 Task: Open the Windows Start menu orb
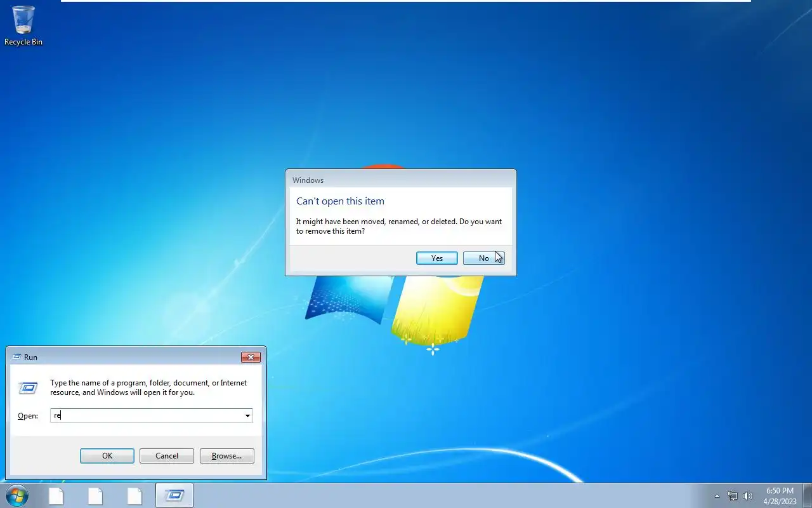pyautogui.click(x=17, y=495)
